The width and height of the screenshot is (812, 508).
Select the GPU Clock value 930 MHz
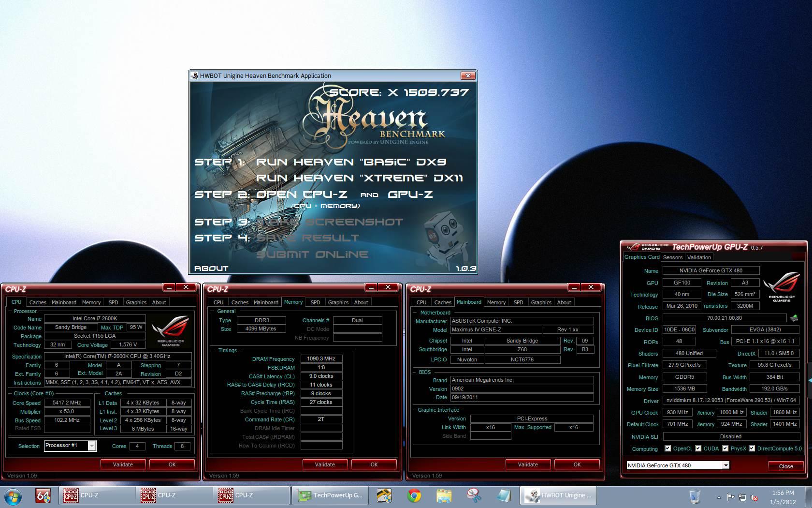pos(678,412)
